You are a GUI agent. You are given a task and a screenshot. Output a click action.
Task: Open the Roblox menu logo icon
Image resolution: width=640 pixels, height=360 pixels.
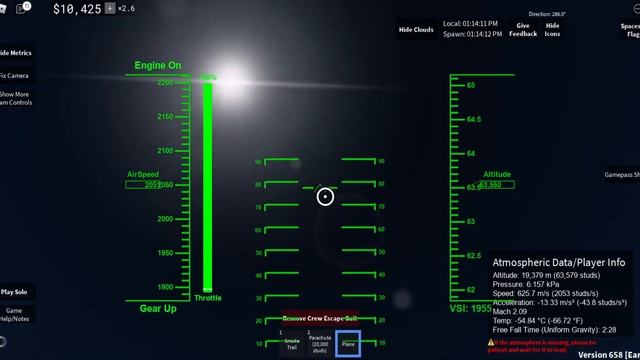(3, 9)
